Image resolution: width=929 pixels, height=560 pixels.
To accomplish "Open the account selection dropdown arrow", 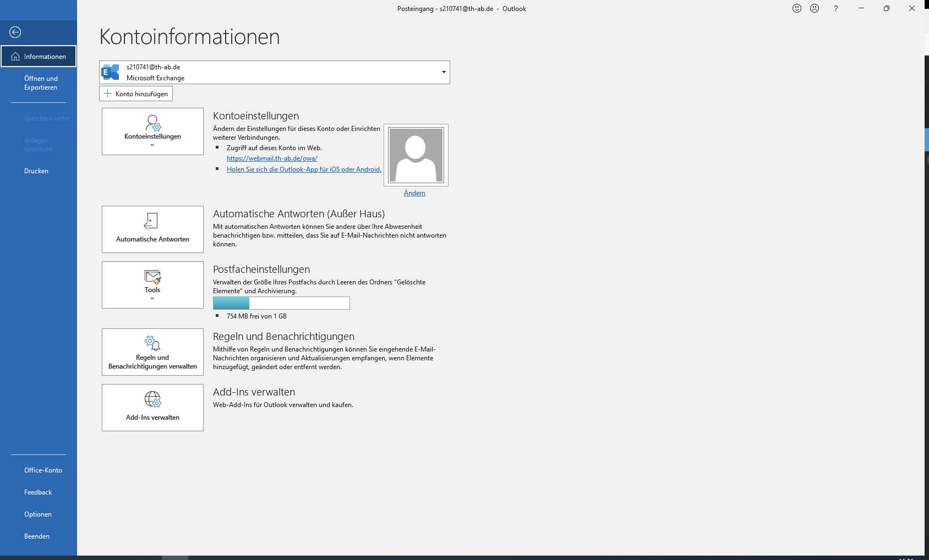I will 444,72.
